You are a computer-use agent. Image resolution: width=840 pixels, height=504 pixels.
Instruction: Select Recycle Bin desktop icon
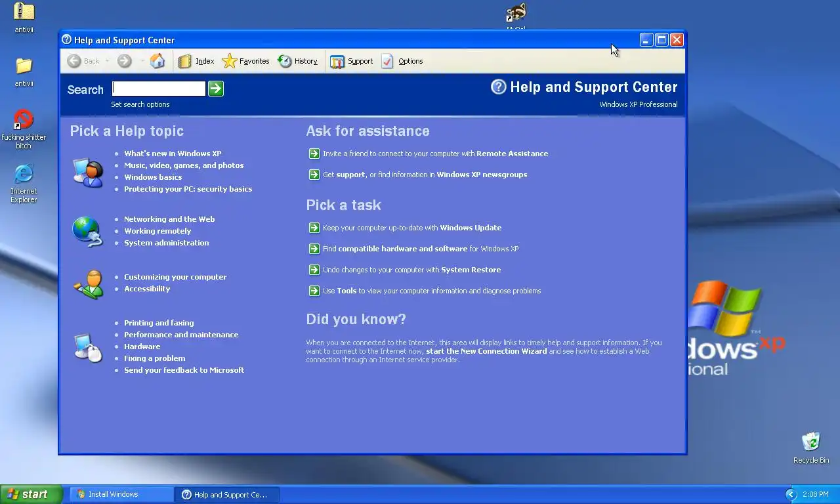pyautogui.click(x=811, y=448)
